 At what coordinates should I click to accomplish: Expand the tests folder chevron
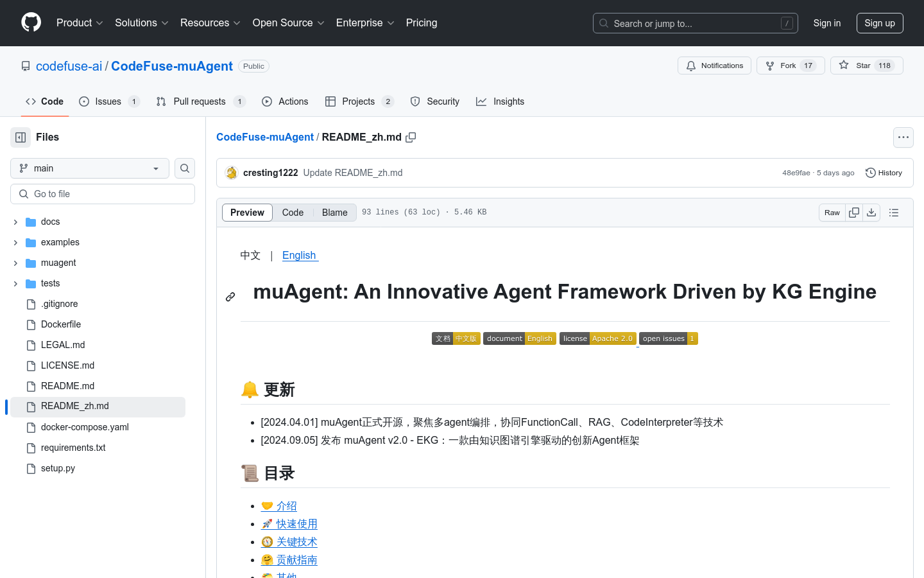tap(15, 284)
